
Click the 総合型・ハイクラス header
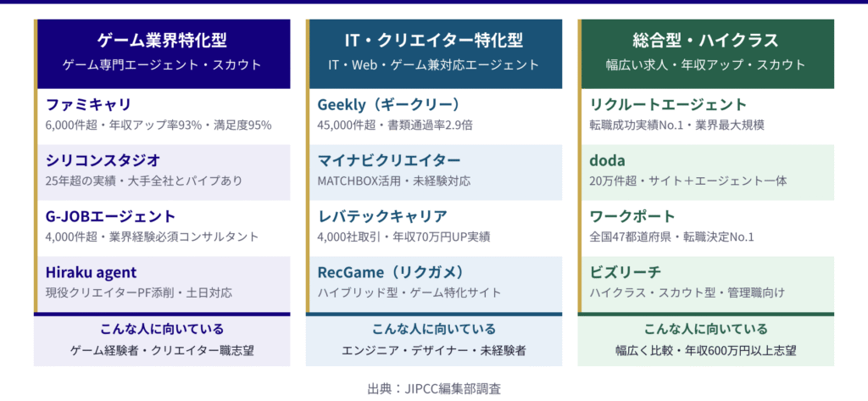[x=705, y=40]
